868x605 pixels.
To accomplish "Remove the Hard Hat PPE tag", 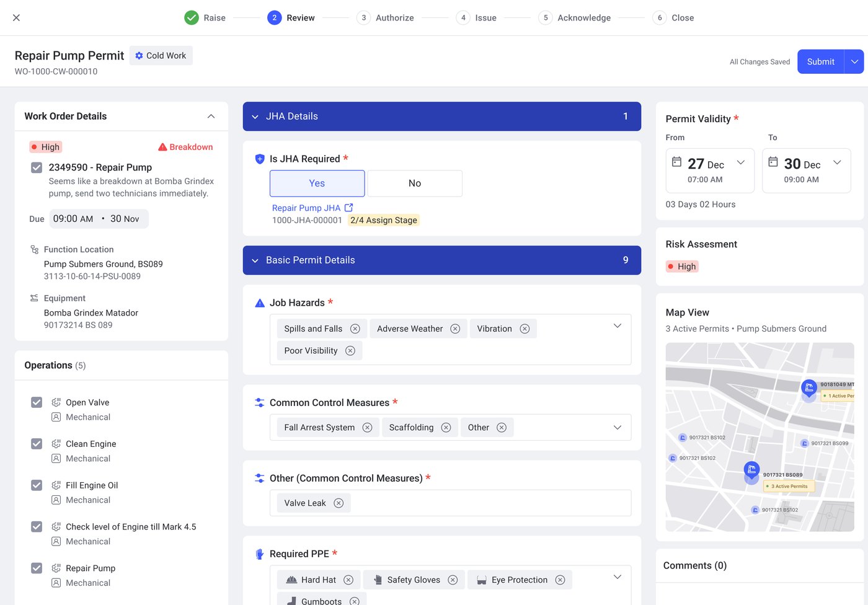I will pos(348,580).
